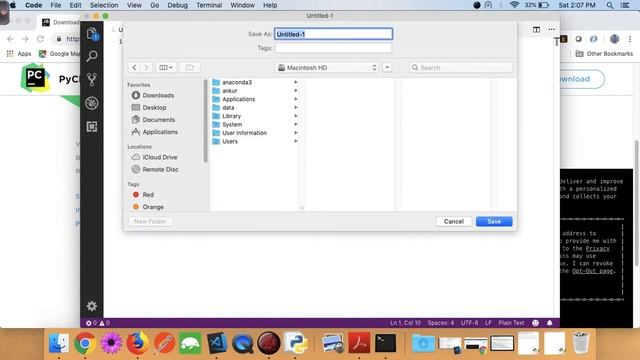Open the Source Control icon

pos(92,79)
